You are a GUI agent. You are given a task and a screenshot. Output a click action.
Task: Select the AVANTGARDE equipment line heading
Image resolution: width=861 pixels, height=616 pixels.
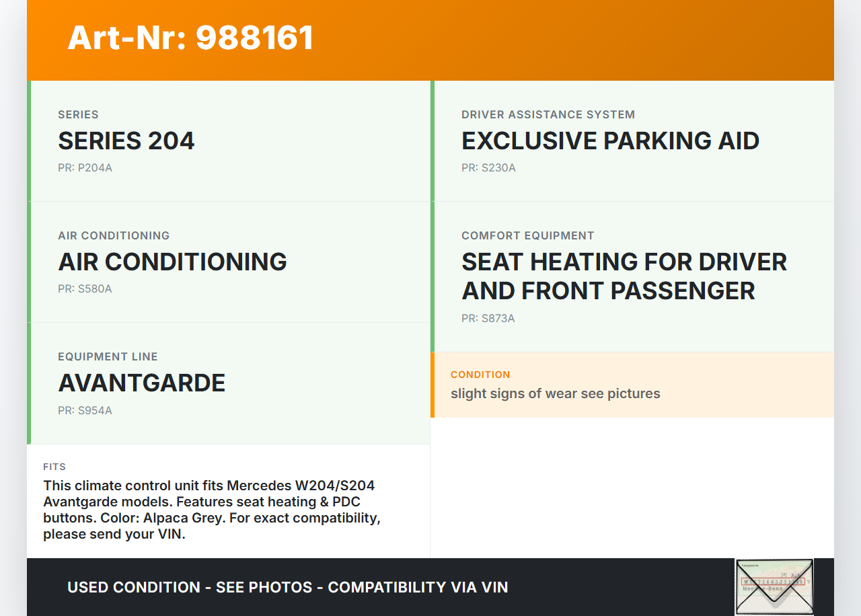pyautogui.click(x=141, y=383)
